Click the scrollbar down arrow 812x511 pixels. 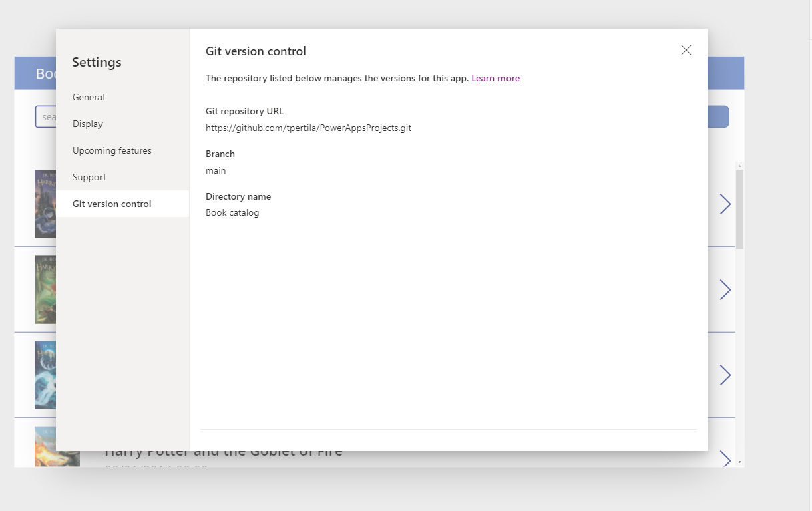point(739,462)
